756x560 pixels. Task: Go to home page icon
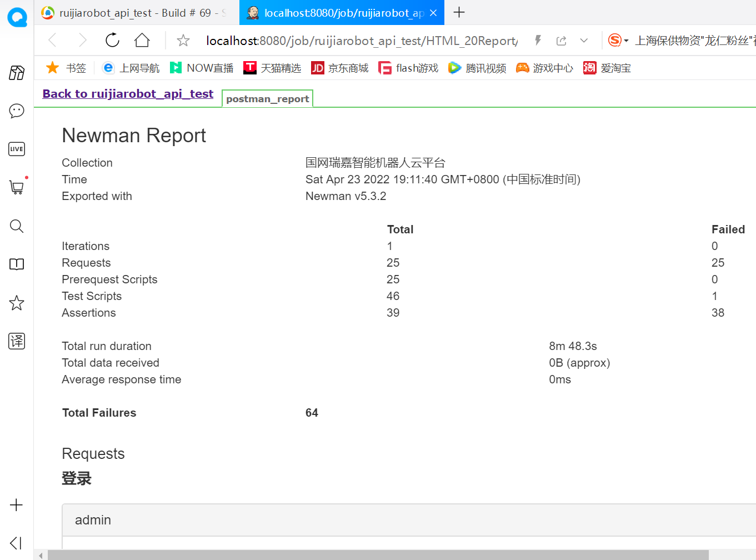(x=142, y=40)
